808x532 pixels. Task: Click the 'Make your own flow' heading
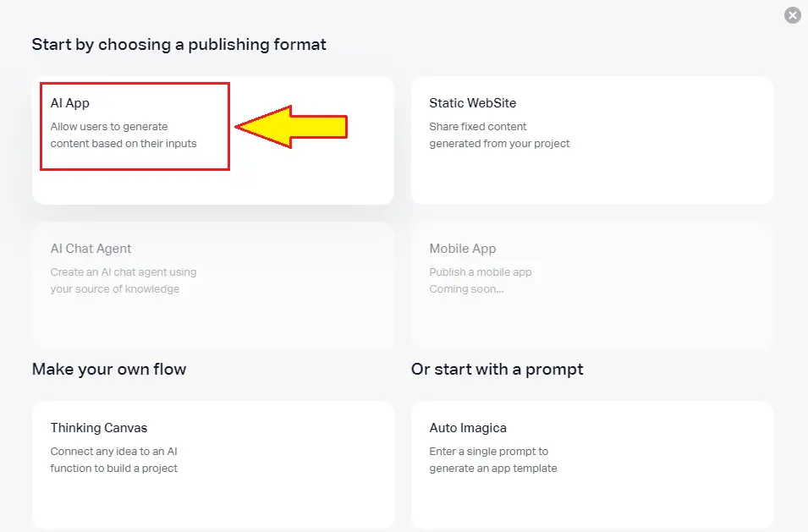pos(109,370)
